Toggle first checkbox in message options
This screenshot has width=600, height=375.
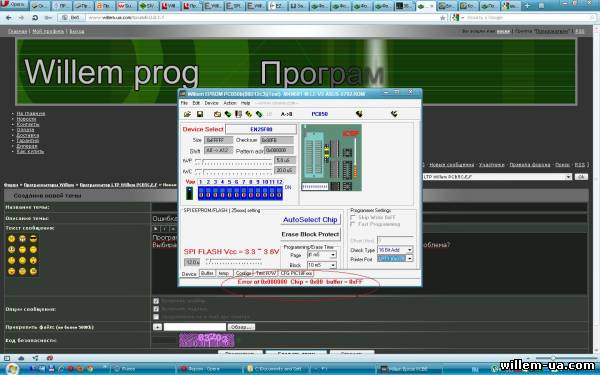pos(156,301)
